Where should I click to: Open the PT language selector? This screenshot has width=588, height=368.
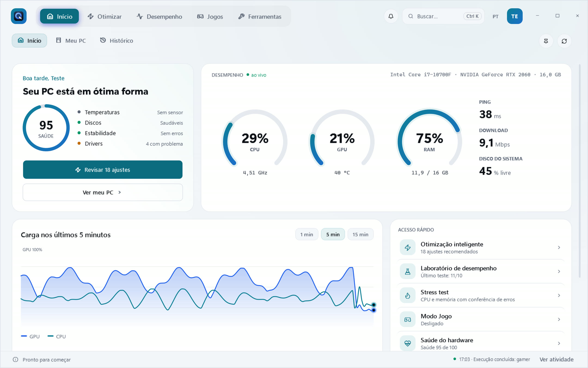pos(495,16)
